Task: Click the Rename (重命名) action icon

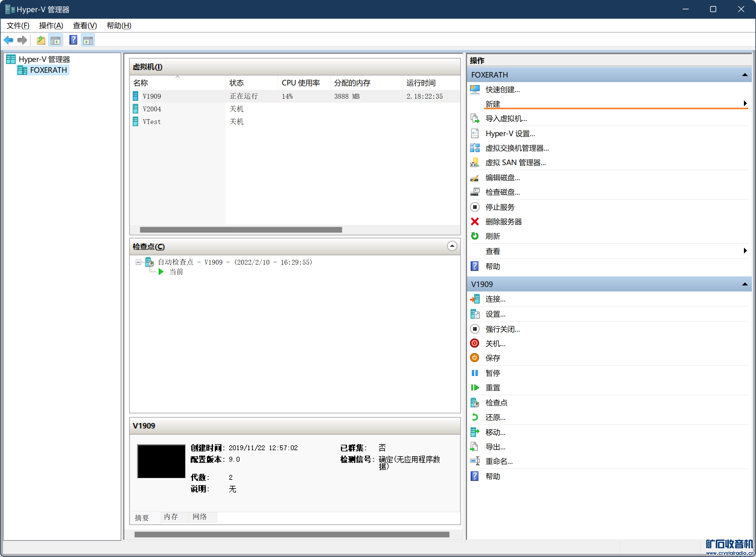Action: click(x=475, y=461)
